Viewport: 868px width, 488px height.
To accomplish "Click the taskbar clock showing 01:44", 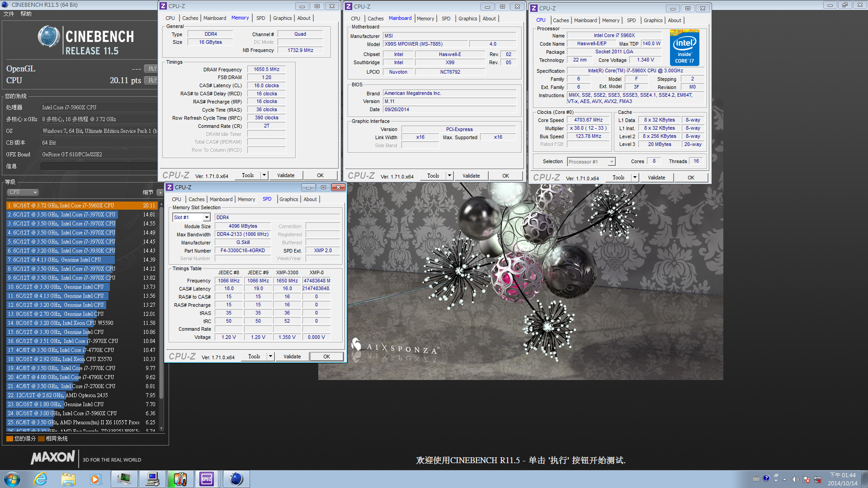I will pos(842,479).
